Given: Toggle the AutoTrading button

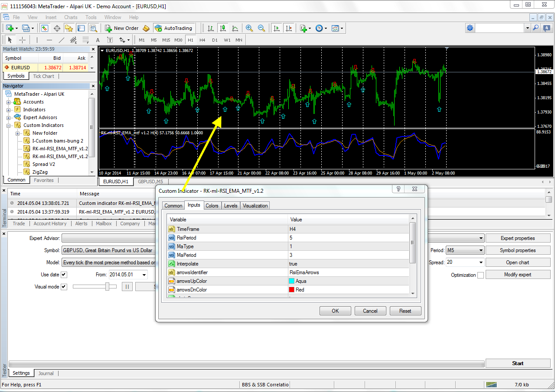Looking at the screenshot, I should [173, 28].
